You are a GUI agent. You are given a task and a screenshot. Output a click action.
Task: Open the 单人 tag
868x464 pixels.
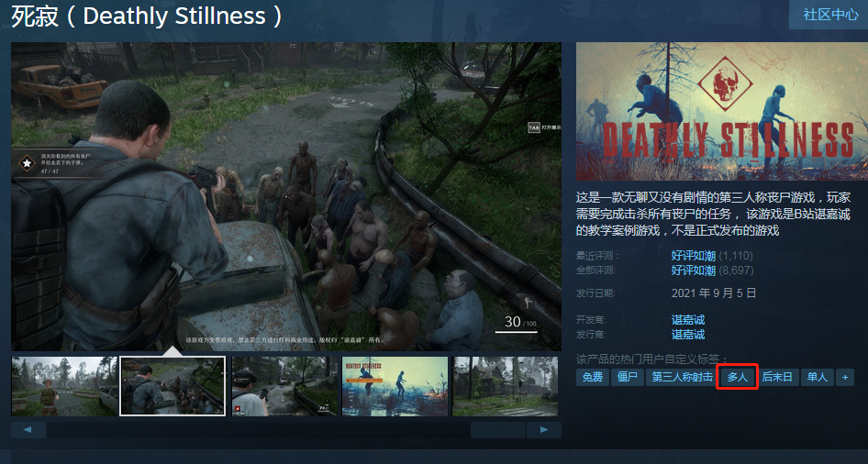click(x=817, y=377)
